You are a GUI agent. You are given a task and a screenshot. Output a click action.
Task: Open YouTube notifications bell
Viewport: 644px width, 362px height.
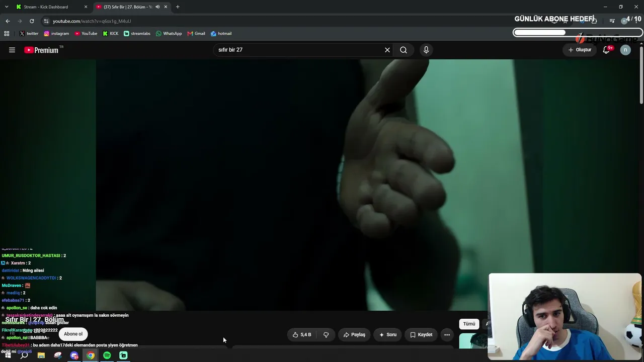606,50
